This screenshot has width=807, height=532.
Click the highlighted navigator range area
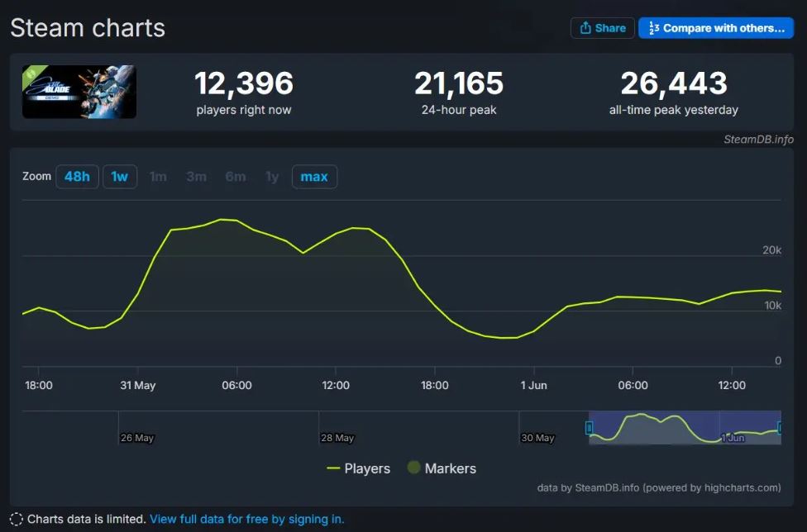[x=685, y=428]
